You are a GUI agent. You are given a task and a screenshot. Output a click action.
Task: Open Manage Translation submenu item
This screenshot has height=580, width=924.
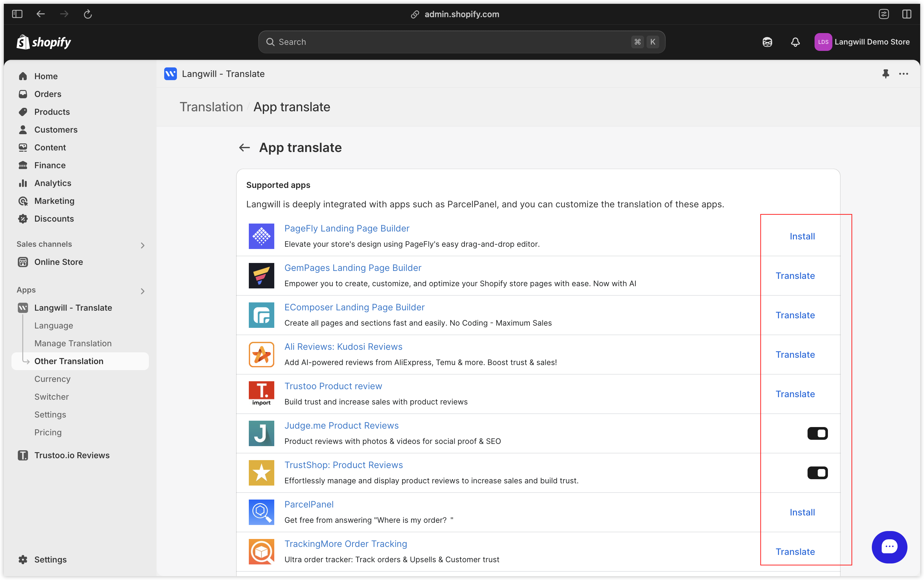pyautogui.click(x=80, y=343)
